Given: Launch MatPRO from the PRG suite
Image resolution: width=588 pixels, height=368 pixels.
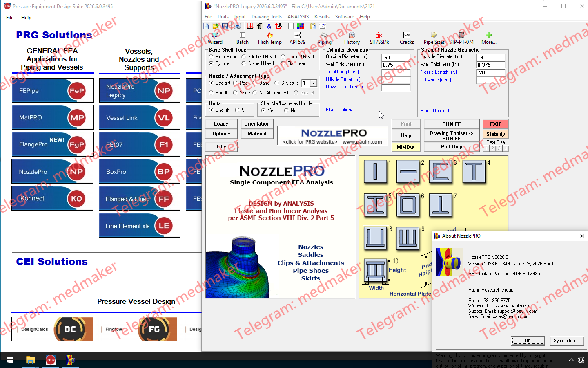Looking at the screenshot, I should coord(52,117).
